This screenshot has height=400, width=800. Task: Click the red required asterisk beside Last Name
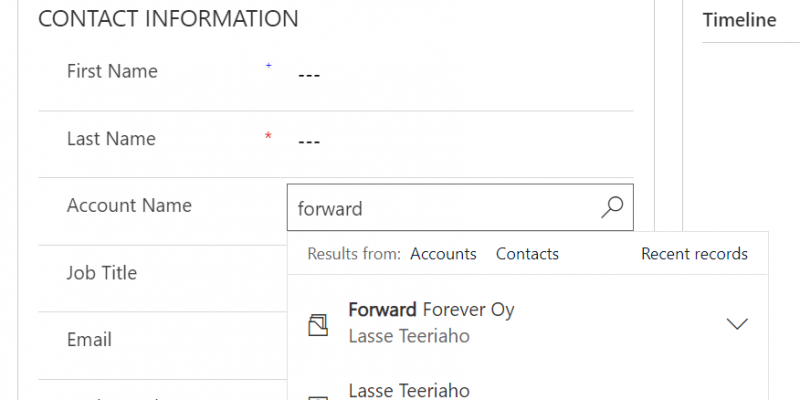click(268, 135)
